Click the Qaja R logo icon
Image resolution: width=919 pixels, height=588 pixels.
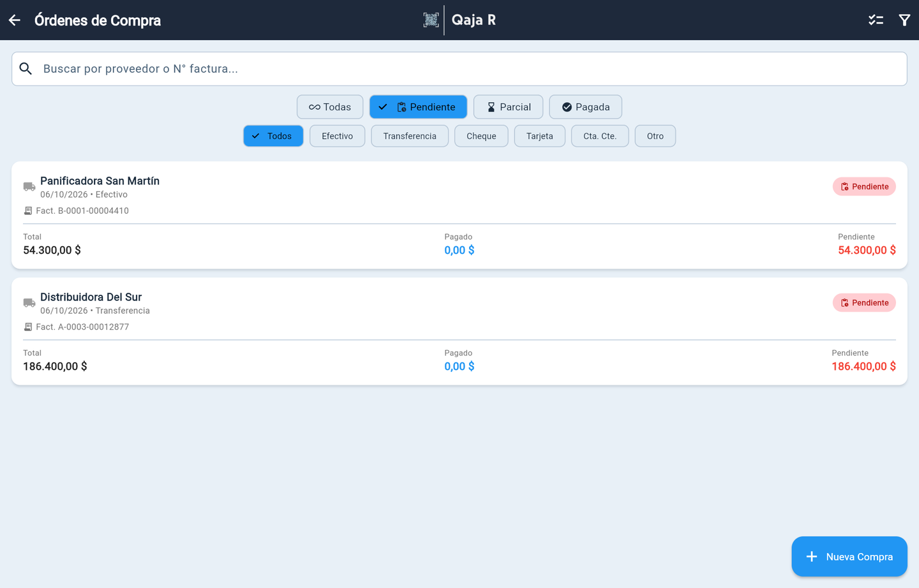(x=431, y=20)
